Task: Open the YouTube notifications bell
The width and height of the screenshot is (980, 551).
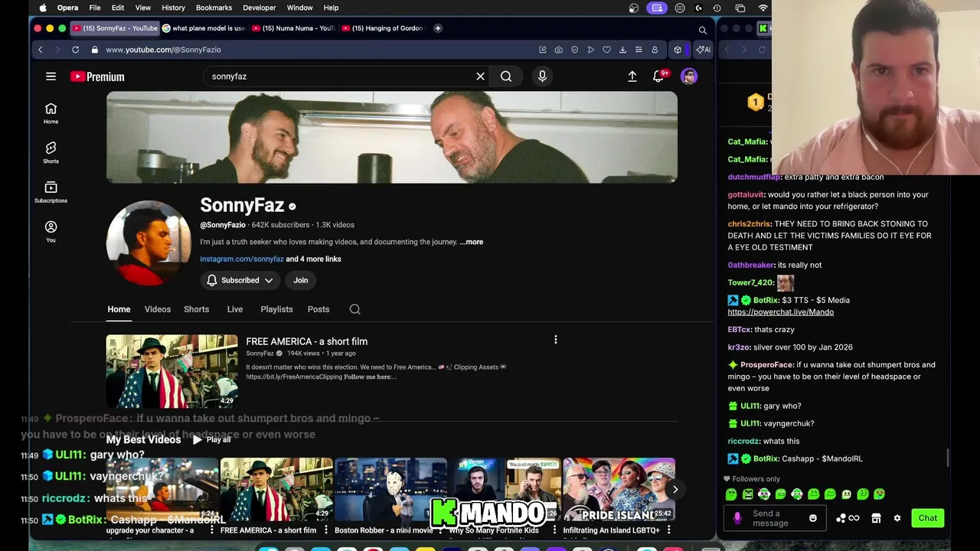Action: (x=658, y=77)
